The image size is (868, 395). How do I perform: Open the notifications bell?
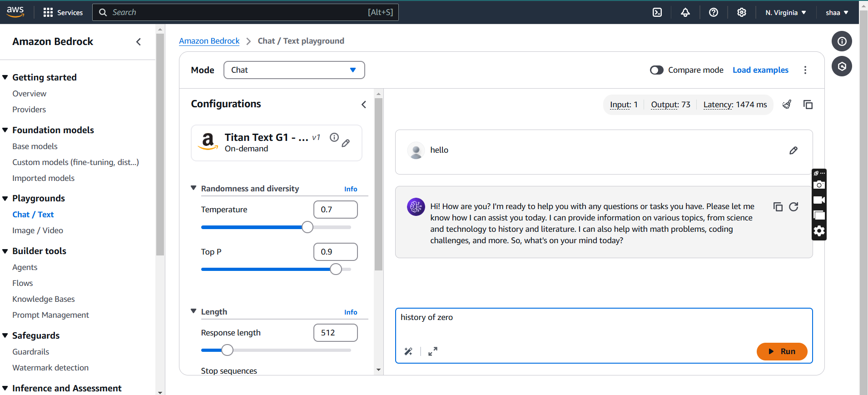point(685,12)
